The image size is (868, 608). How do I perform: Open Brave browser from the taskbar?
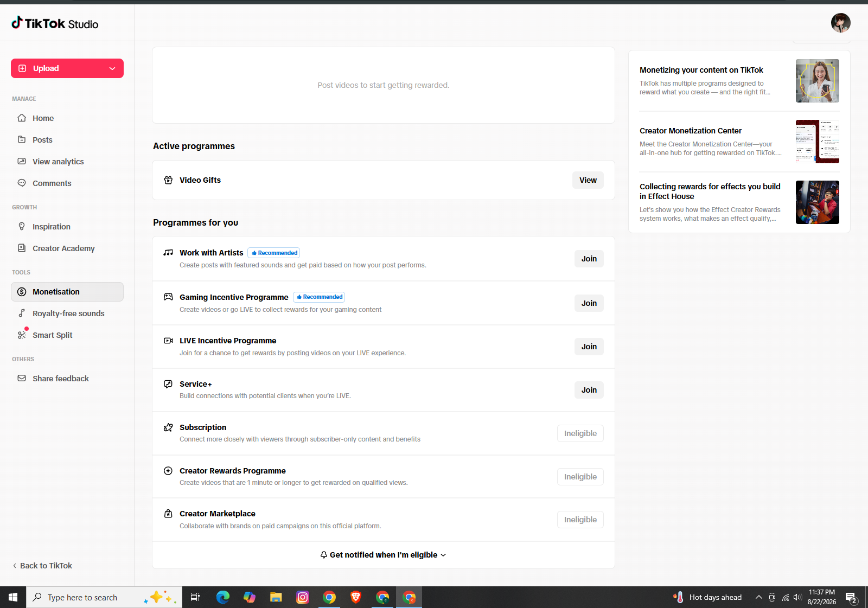pos(356,597)
